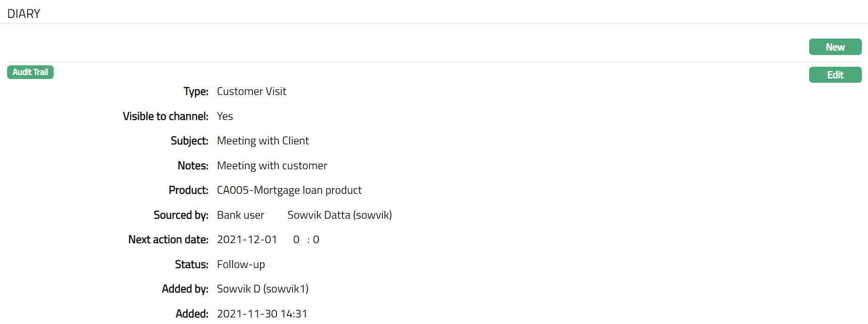Select the Customer Visit type value

(x=251, y=91)
